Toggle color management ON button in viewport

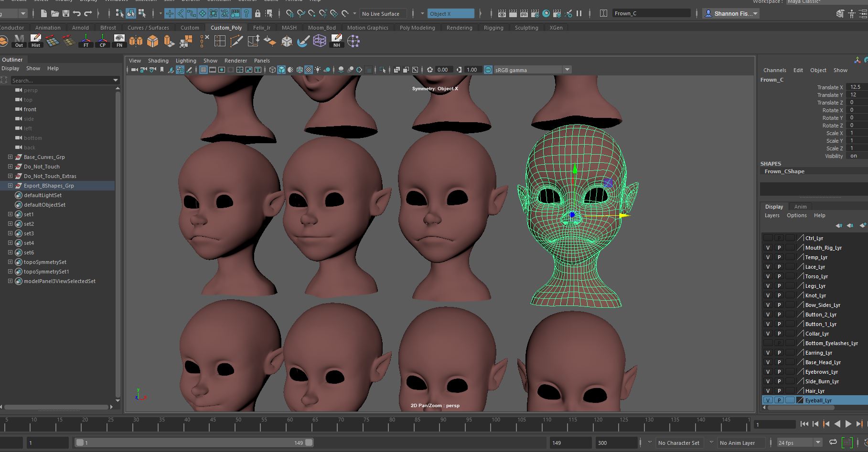pos(488,70)
